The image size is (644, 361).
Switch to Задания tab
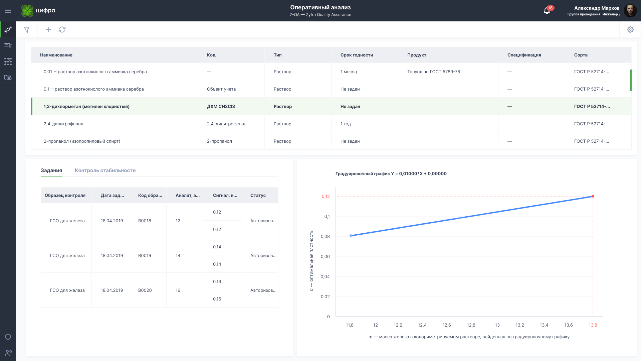tap(51, 170)
